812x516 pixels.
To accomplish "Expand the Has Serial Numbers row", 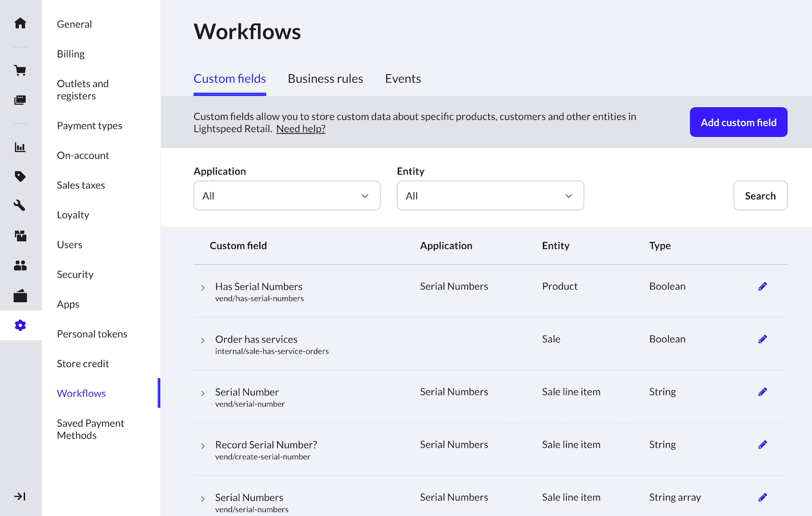I will (203, 288).
